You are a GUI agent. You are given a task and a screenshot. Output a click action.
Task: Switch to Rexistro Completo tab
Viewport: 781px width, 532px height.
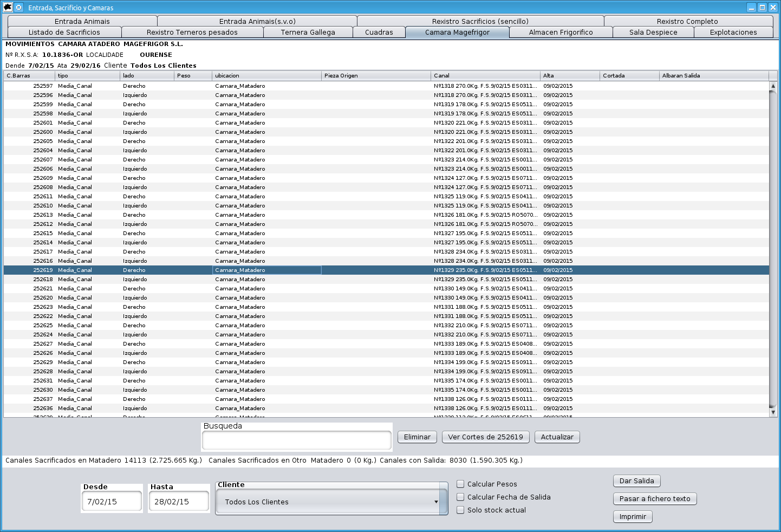click(x=687, y=21)
